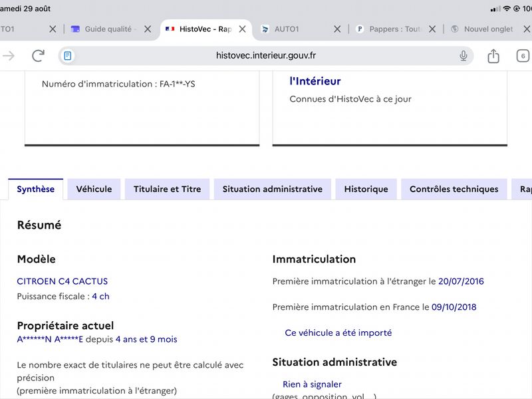The height and width of the screenshot is (399, 532).
Task: Click 'Connues d'HistoVec à ce jour' text
Action: 350,99
